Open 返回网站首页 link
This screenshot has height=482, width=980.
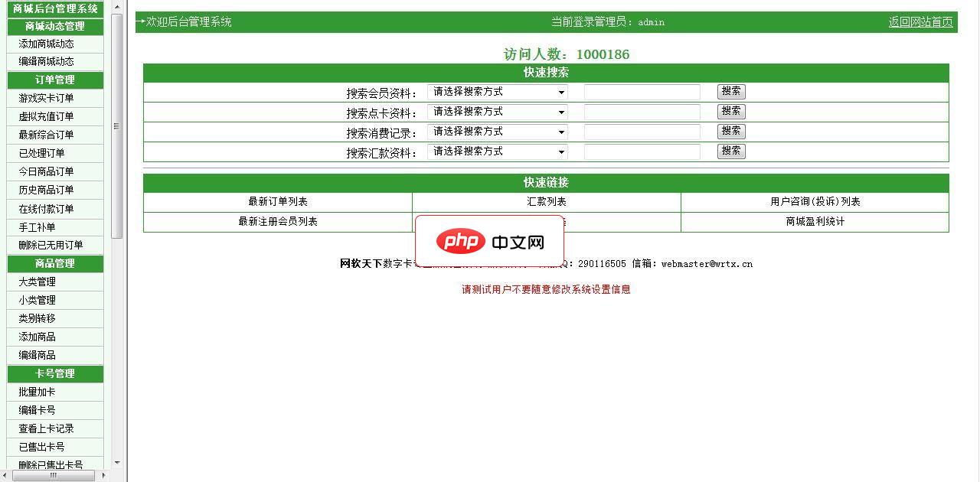click(x=920, y=22)
